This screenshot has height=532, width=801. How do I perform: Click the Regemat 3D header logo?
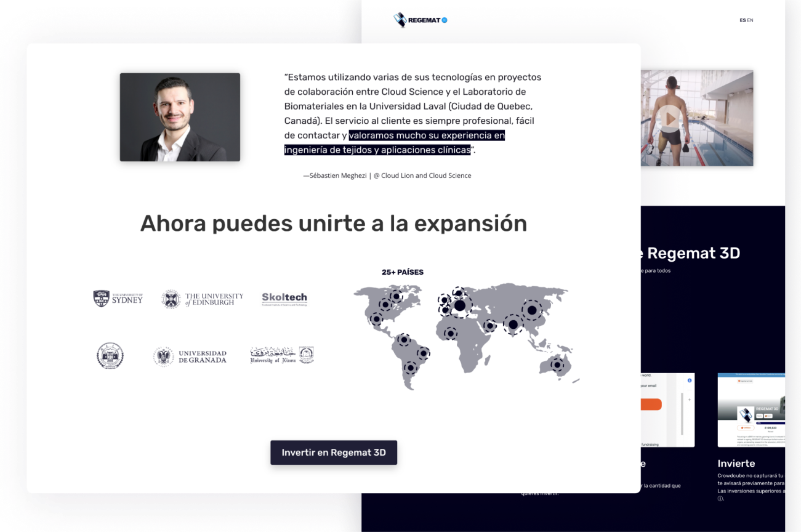(x=421, y=20)
